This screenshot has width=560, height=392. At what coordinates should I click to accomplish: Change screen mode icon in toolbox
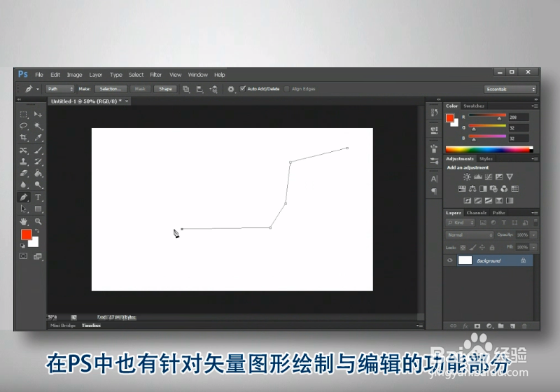click(x=38, y=256)
